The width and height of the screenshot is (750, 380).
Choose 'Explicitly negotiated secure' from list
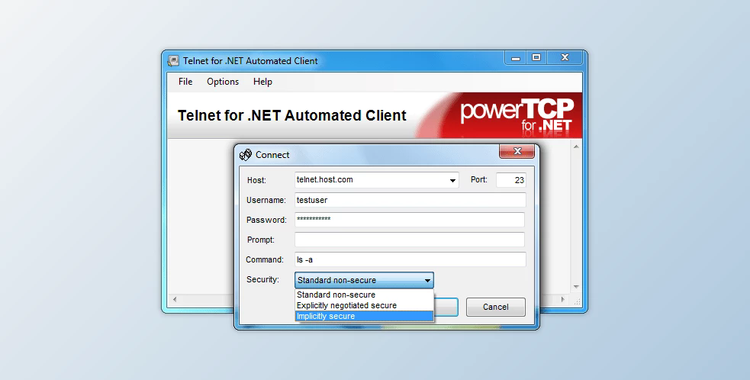coord(364,305)
